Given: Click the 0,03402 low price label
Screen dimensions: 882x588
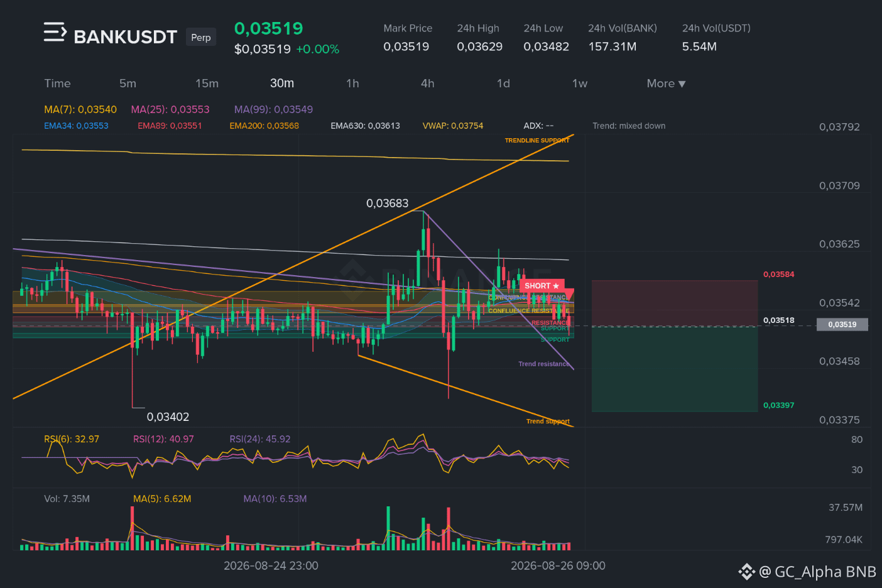Looking at the screenshot, I should pos(168,416).
